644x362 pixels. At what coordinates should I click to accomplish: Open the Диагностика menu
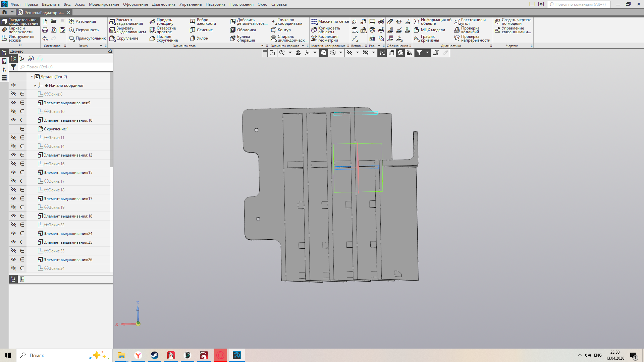[164, 4]
